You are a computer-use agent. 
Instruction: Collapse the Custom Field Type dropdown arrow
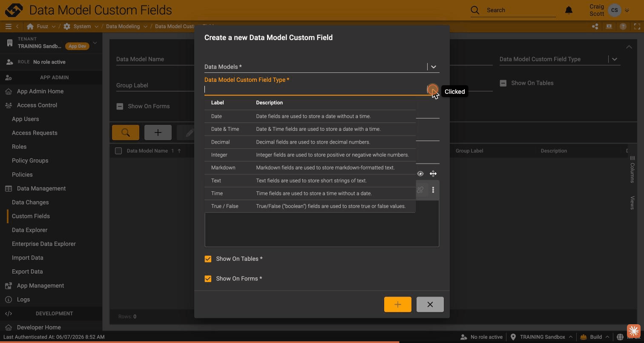[x=433, y=89]
